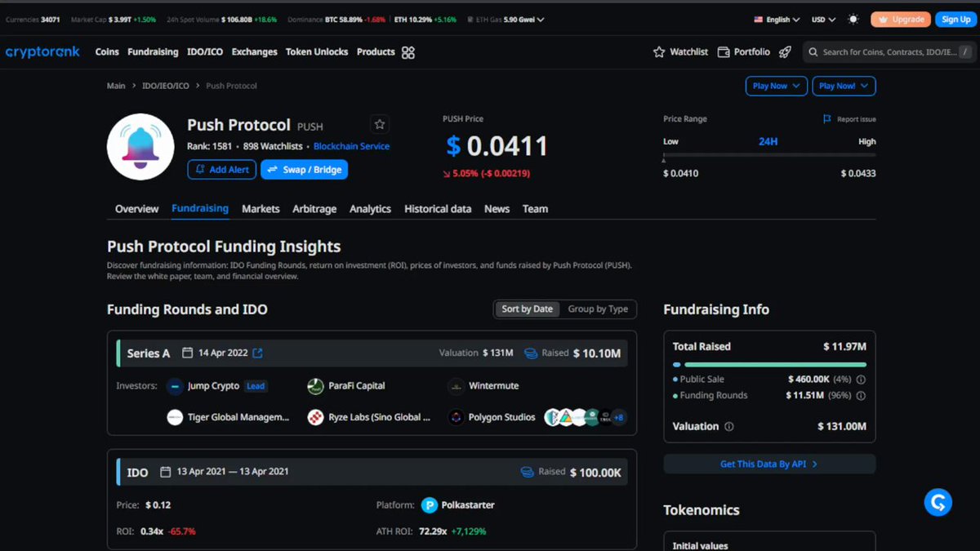Click Get This Data By API
Screen dimensions: 980x551
pos(769,464)
